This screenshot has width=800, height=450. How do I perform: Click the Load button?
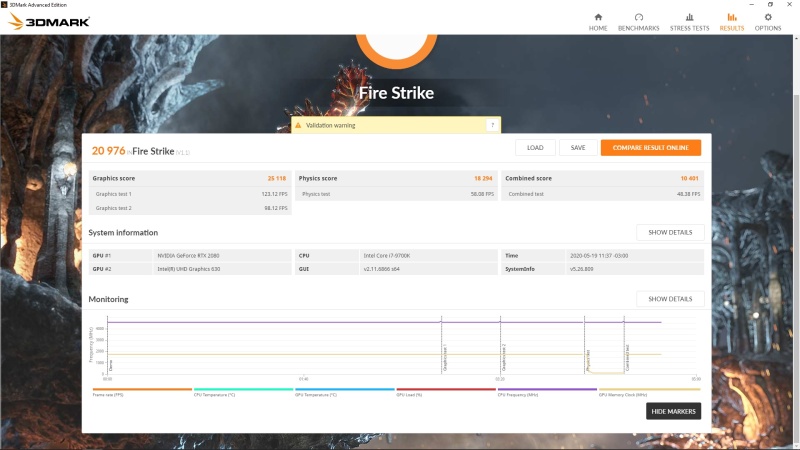(x=535, y=148)
